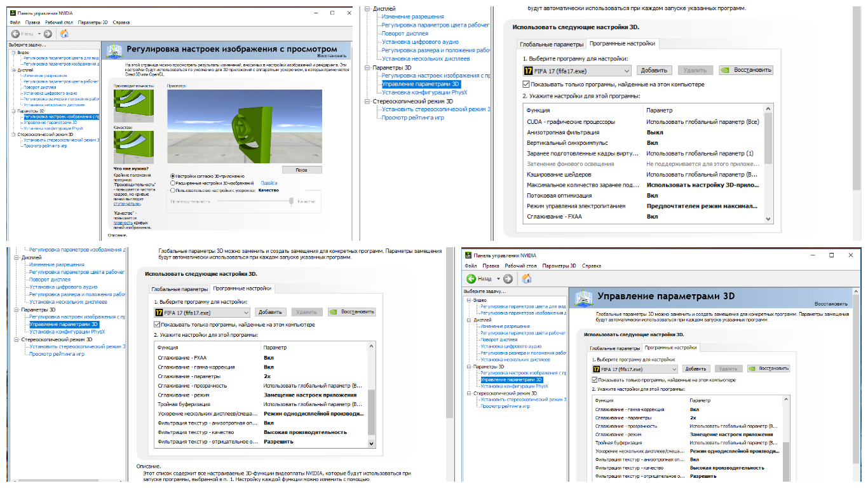Switch to Глобальные параметры tab in CUDA-listing panel
Viewport: 868px width, 488px height.
[x=551, y=44]
